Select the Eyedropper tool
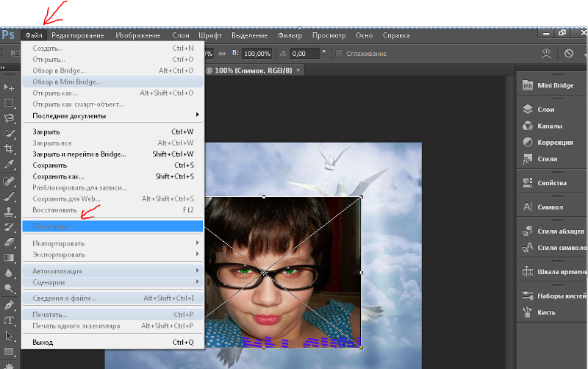 (9, 164)
